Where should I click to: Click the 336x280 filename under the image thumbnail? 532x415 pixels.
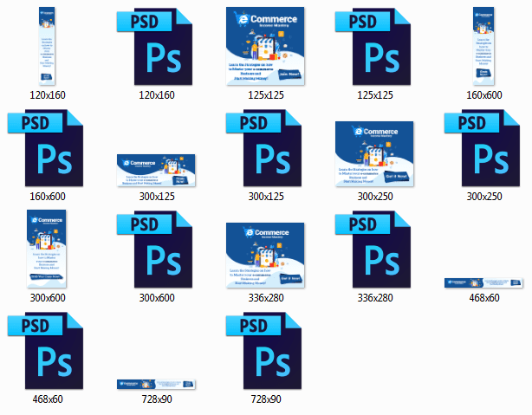[x=266, y=298]
